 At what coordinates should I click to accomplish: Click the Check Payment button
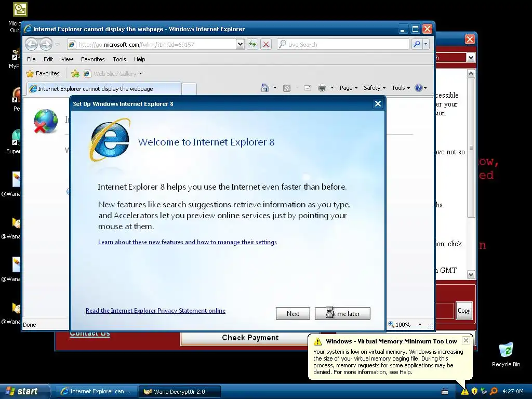click(250, 338)
